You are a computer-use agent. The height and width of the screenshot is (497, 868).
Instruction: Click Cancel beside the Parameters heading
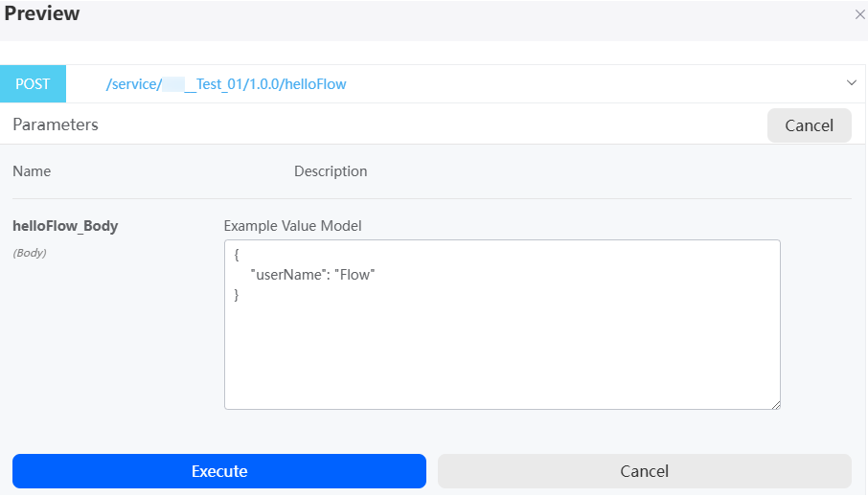tap(809, 125)
